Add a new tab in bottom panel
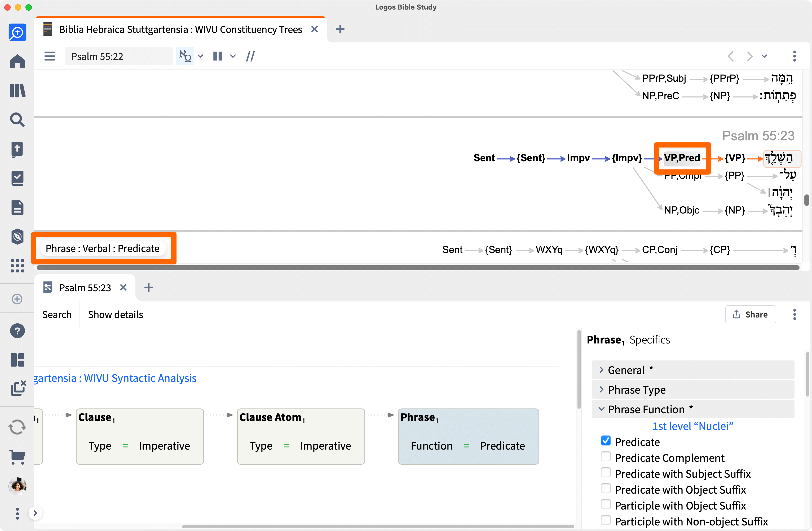This screenshot has width=812, height=531. [x=149, y=288]
